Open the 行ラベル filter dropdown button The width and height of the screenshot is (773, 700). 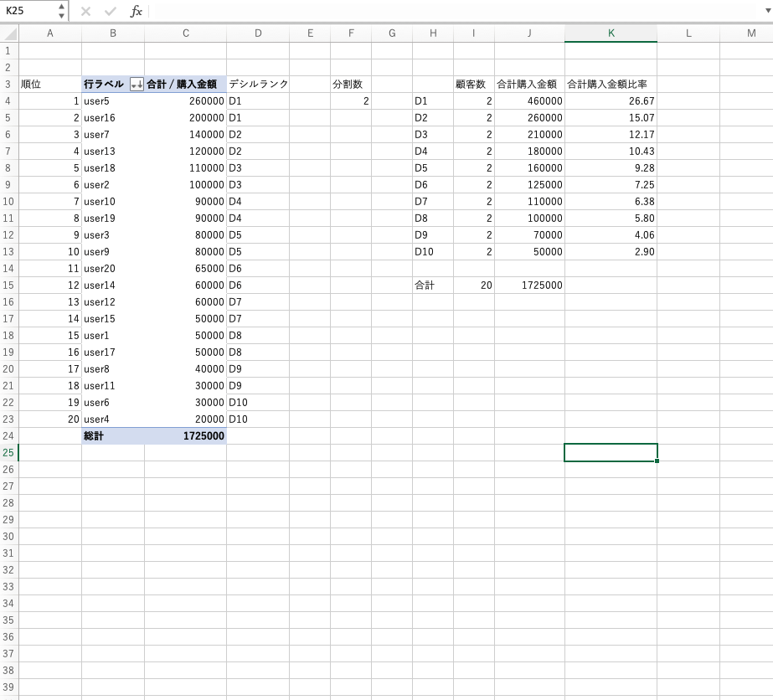(x=137, y=85)
